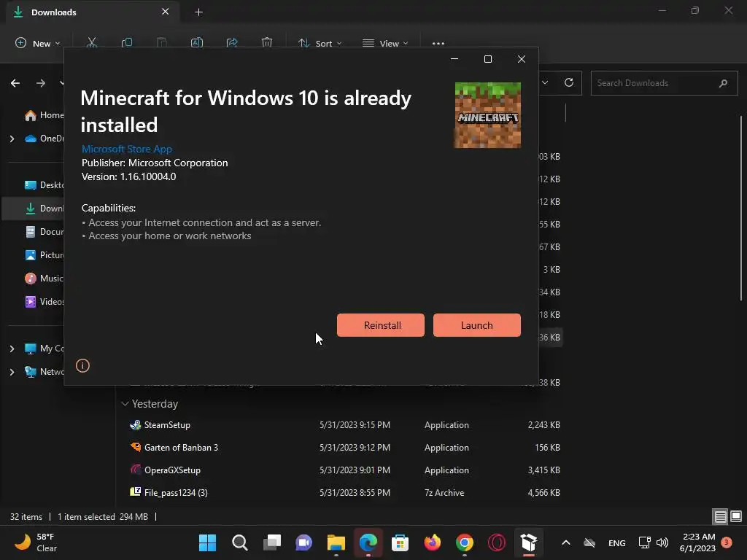Switch to large thumbnails view icon
The width and height of the screenshot is (747, 560).
[x=736, y=516]
